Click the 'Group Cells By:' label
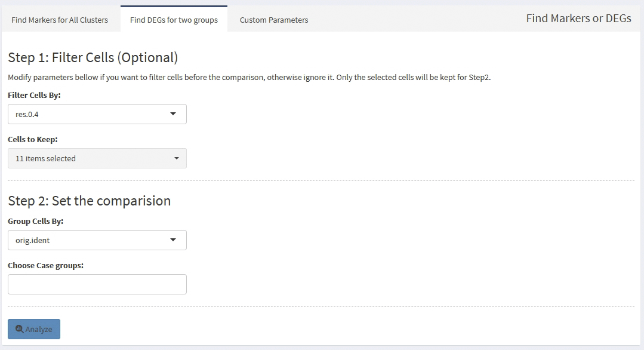The height and width of the screenshot is (350, 644). pos(36,221)
